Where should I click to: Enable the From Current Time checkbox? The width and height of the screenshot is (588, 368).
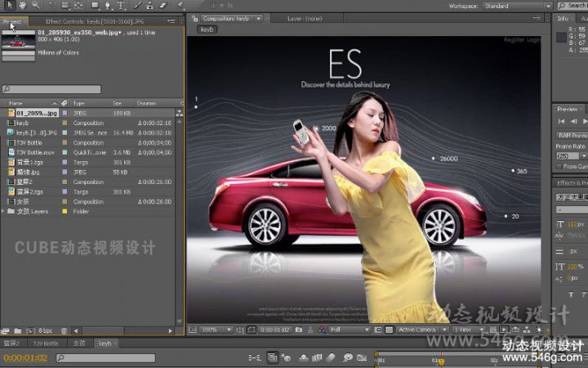559,166
